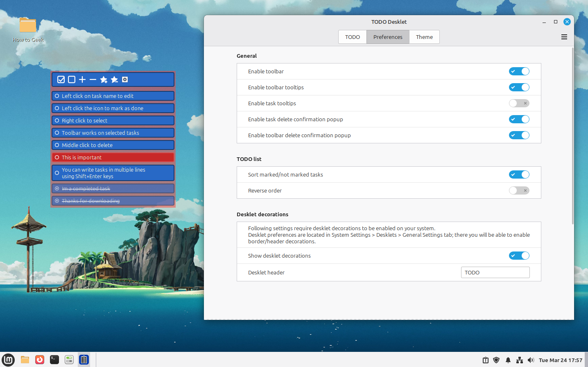
Task: Toggle Enable task delete confirmation popup
Action: pos(519,119)
